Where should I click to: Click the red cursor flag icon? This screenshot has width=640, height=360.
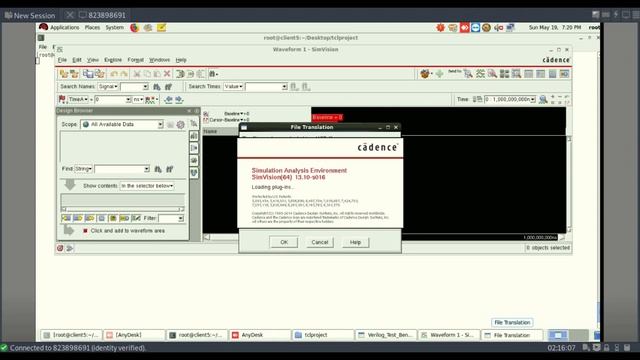click(x=62, y=99)
